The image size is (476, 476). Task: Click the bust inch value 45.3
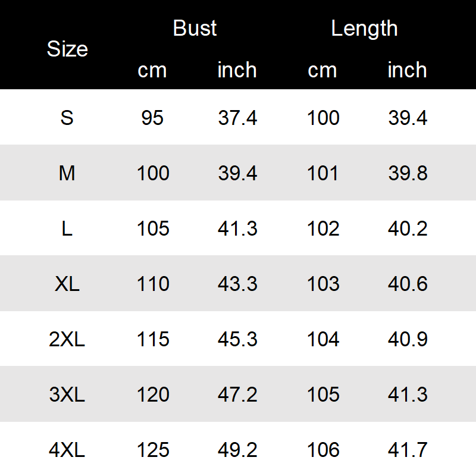(x=237, y=339)
